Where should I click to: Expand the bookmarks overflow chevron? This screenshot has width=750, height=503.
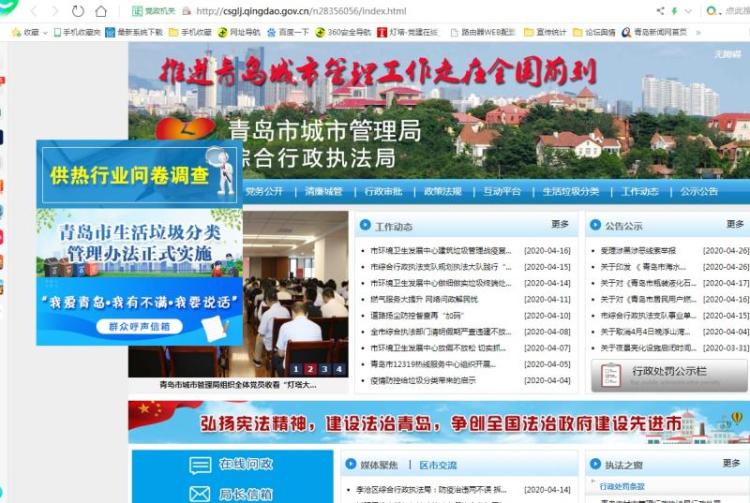(x=698, y=33)
